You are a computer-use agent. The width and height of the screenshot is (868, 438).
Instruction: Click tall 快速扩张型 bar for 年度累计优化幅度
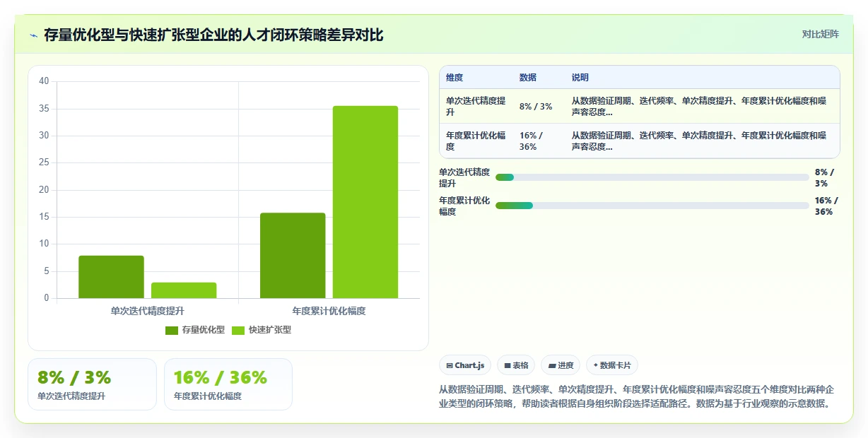point(365,202)
